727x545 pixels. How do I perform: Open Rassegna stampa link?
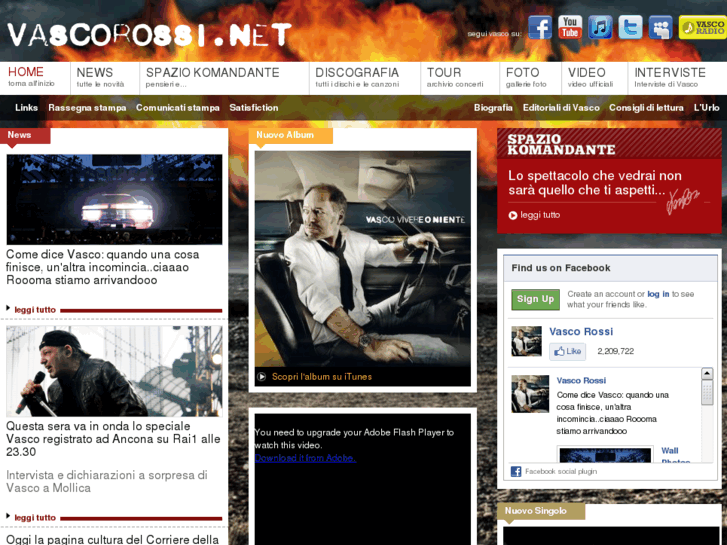[87, 108]
